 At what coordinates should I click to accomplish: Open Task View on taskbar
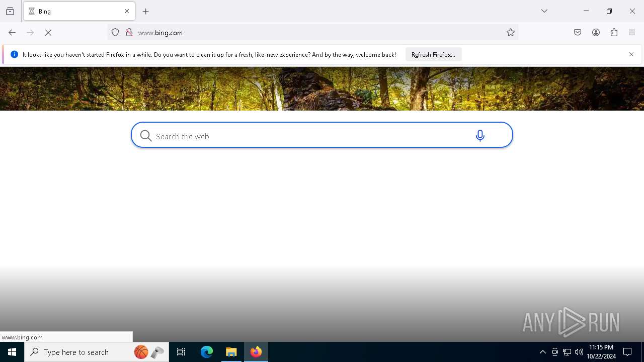point(181,352)
